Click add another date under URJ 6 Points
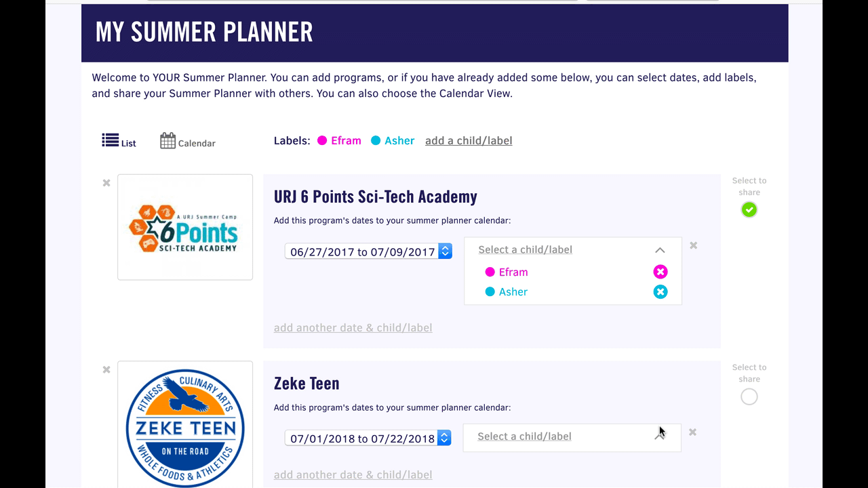 click(353, 328)
